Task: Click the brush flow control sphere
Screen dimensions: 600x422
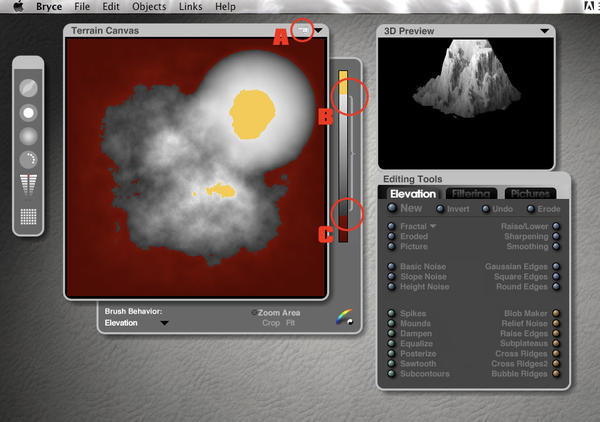Action: (28, 137)
